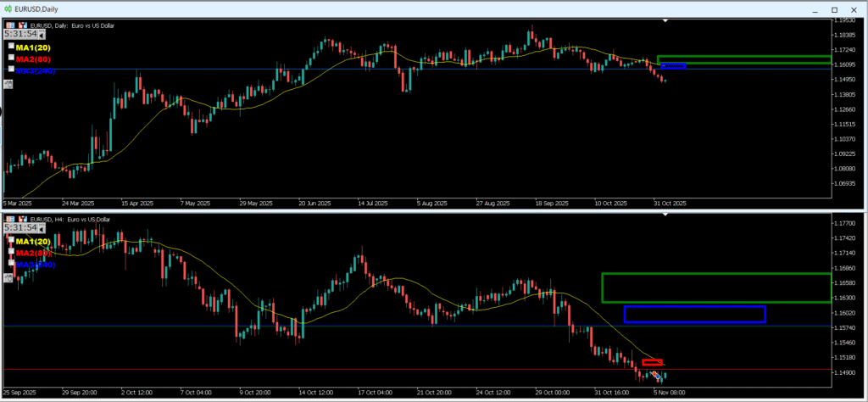Click the EURUSD chart icon in title bar
The height and width of the screenshot is (402, 868).
(x=8, y=8)
